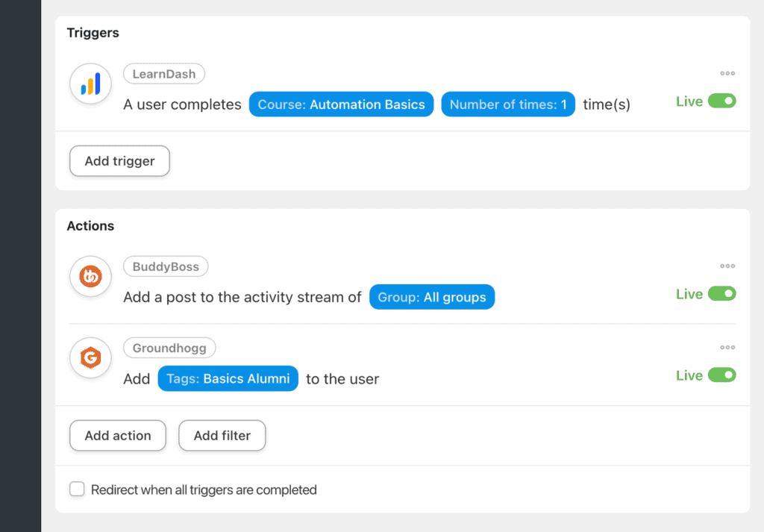
Task: Select the Groundhogg action icon
Action: 90,358
